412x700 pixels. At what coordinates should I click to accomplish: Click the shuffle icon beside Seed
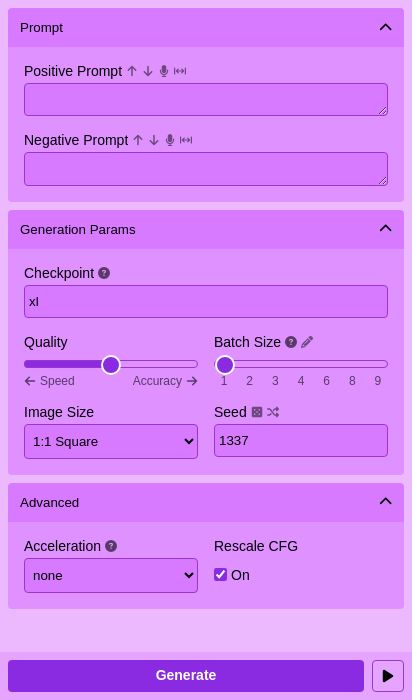point(273,412)
